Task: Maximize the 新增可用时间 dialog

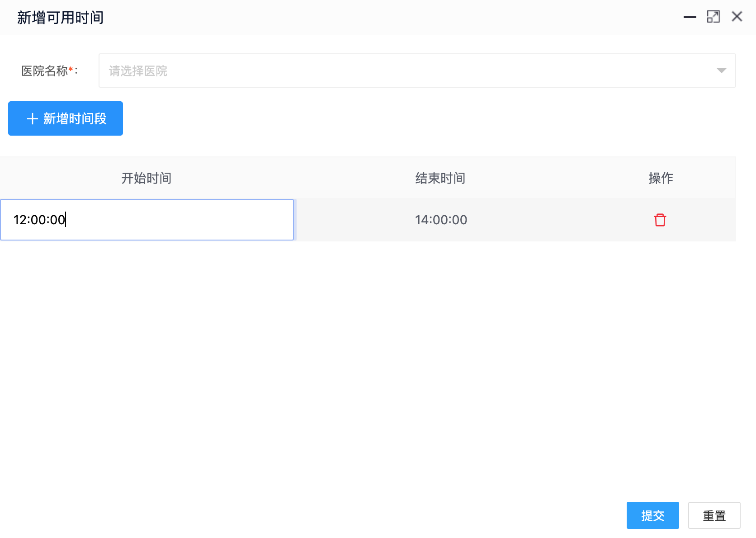Action: pyautogui.click(x=713, y=17)
